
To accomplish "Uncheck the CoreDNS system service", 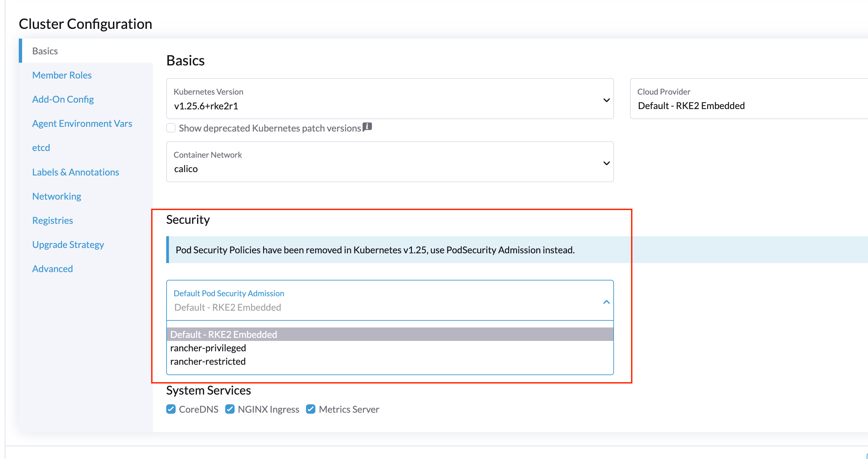I will pyautogui.click(x=171, y=409).
